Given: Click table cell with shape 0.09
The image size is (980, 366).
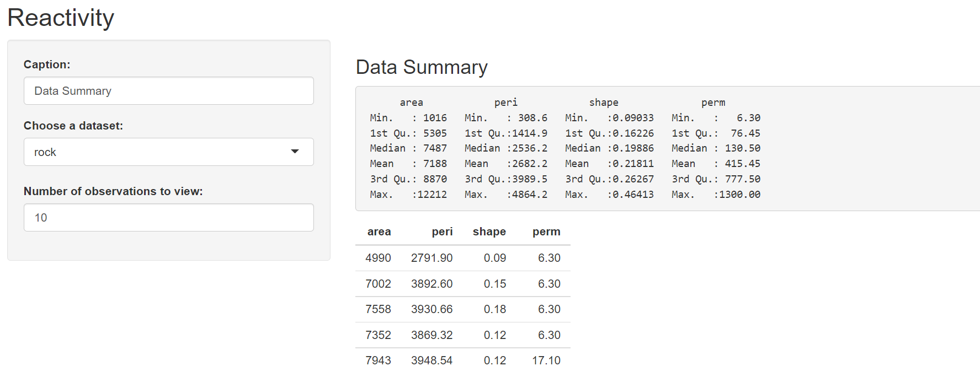Looking at the screenshot, I should click(495, 258).
